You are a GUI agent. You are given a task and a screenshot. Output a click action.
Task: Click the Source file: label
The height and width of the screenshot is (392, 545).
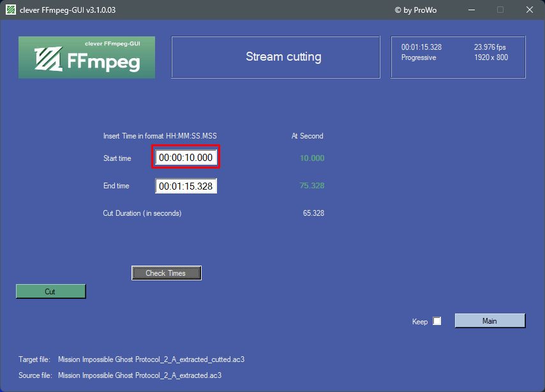[x=35, y=375]
